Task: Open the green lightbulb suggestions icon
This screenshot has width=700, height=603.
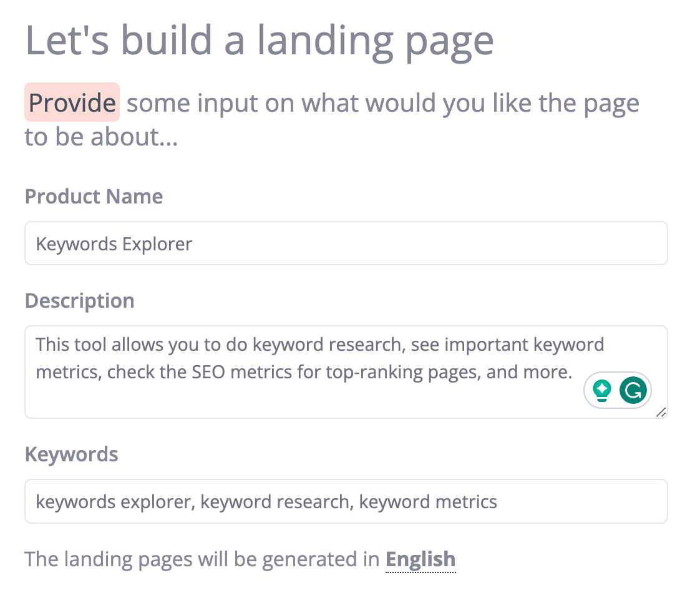Action: coord(601,391)
